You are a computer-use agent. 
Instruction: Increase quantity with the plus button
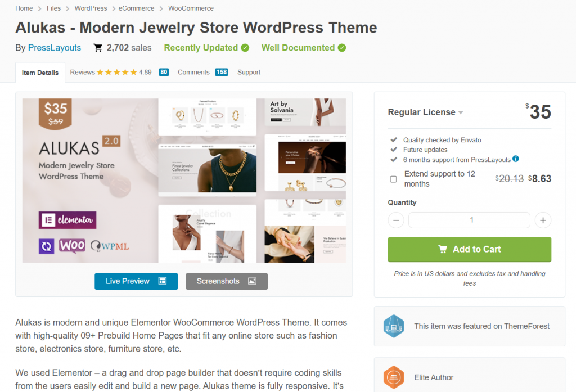543,220
